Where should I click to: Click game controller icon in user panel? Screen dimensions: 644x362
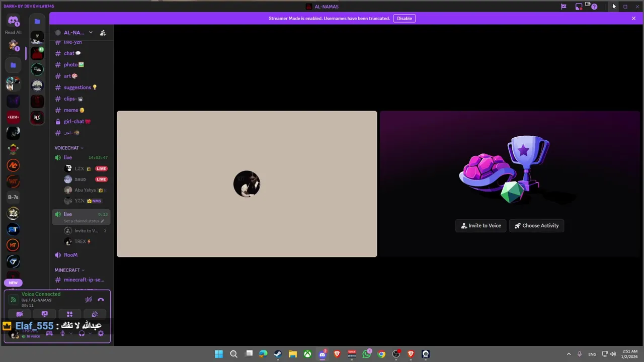[49, 333]
